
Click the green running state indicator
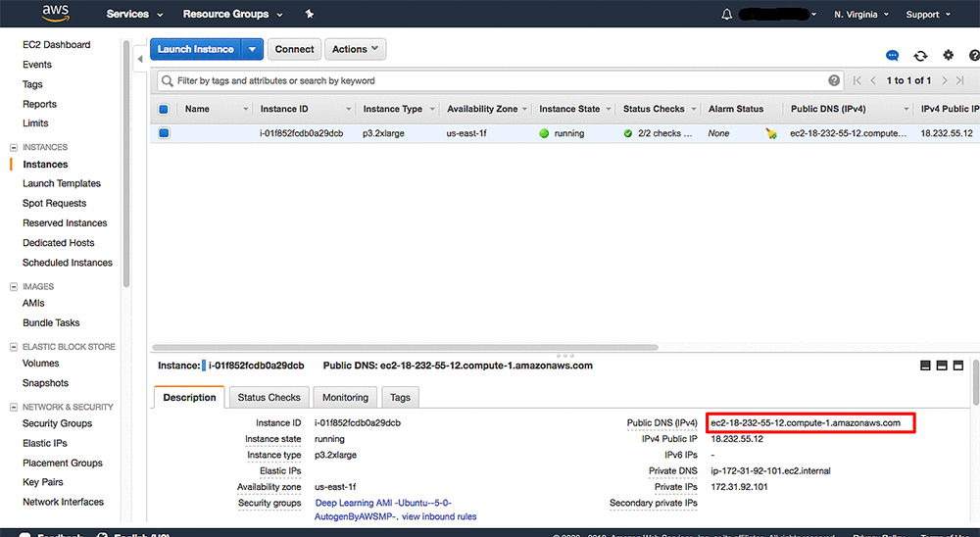[544, 133]
